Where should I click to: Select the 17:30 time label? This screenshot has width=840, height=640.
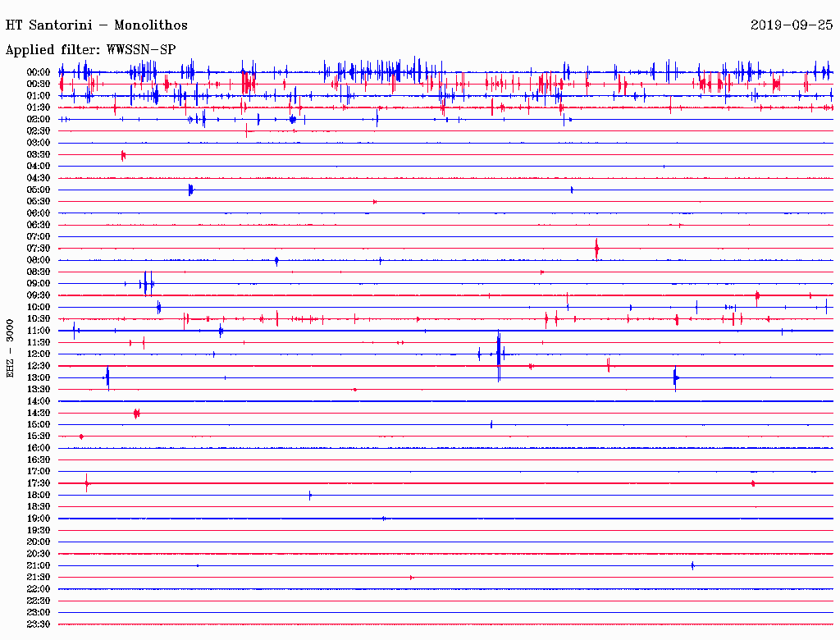pyautogui.click(x=39, y=483)
